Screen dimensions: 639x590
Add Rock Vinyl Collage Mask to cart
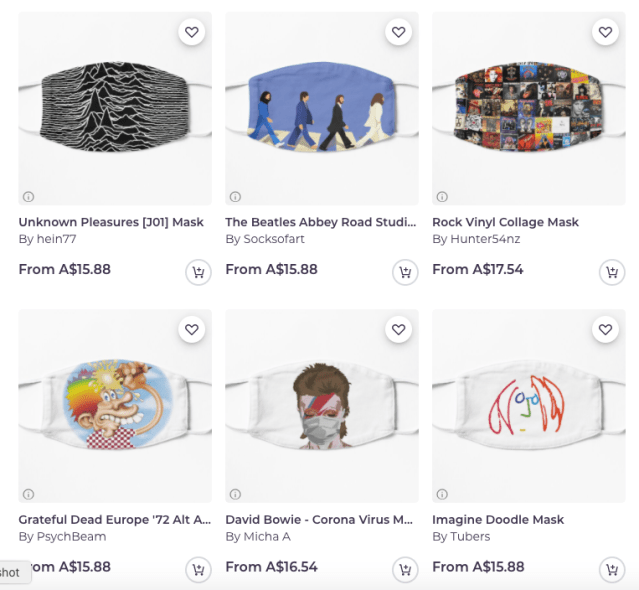(612, 272)
